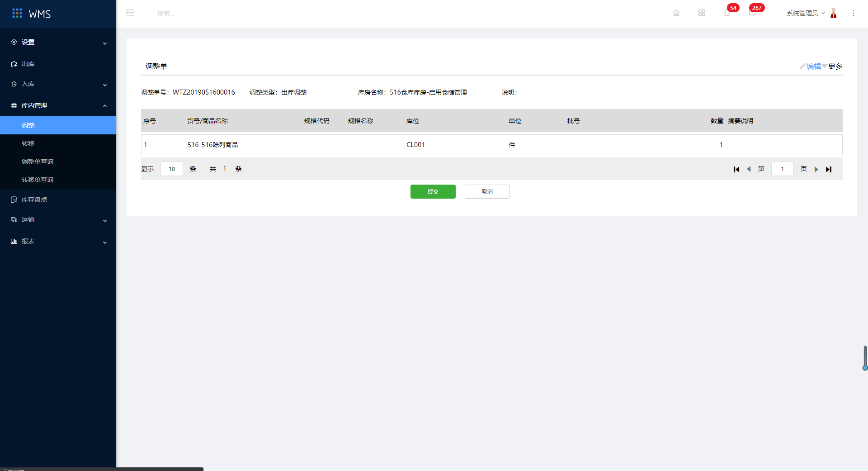This screenshot has height=471, width=868.
Task: Collapse sidebar with the hamburger menu icon
Action: (130, 13)
